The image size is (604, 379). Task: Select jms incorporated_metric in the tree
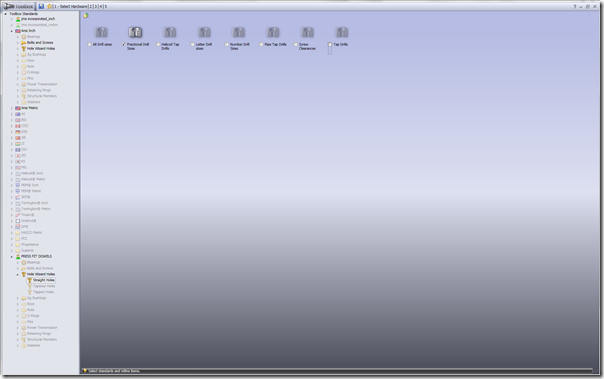pos(39,25)
